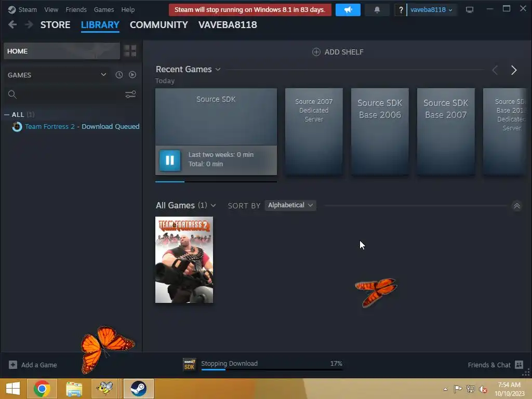
Task: Click the Stopping Download progress bar
Action: pos(272,369)
